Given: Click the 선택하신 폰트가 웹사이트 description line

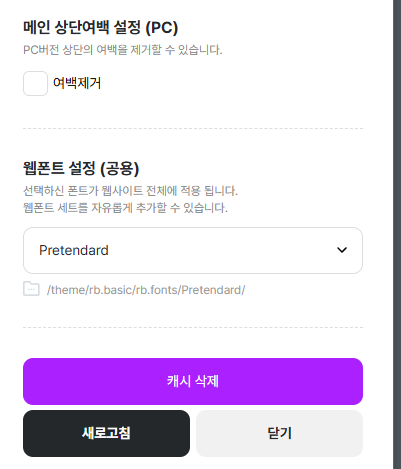Looking at the screenshot, I should coord(130,191).
